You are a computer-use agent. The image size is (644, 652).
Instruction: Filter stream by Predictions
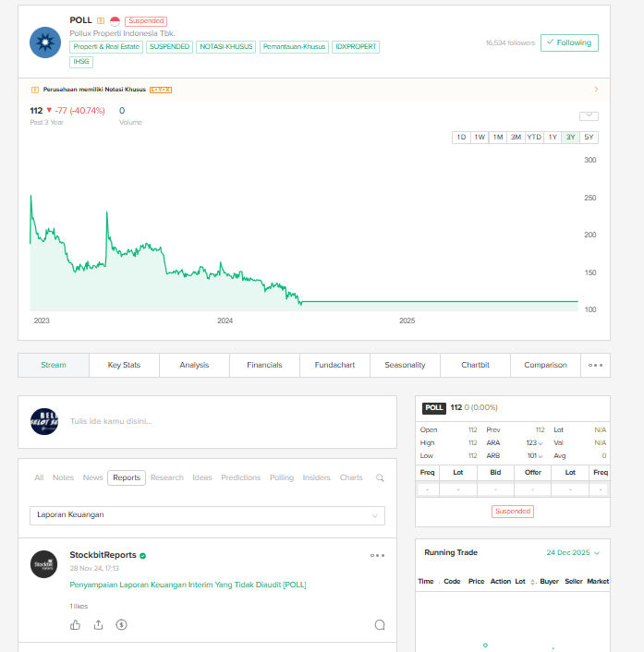[241, 477]
